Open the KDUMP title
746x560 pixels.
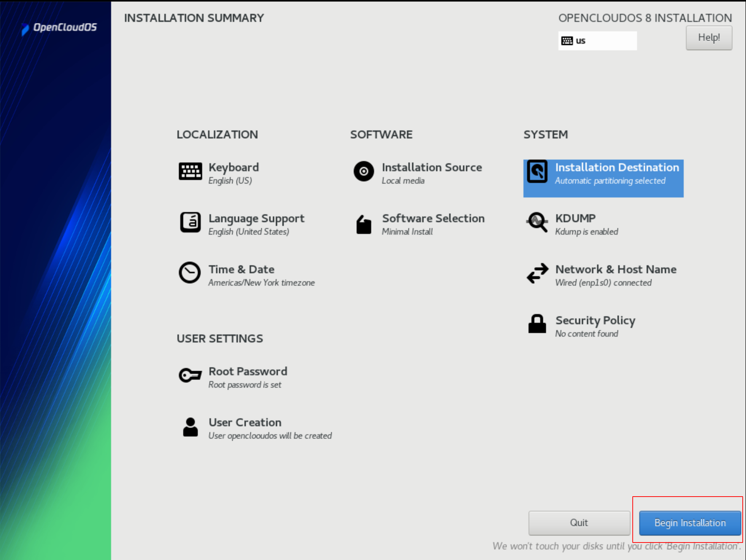(576, 218)
